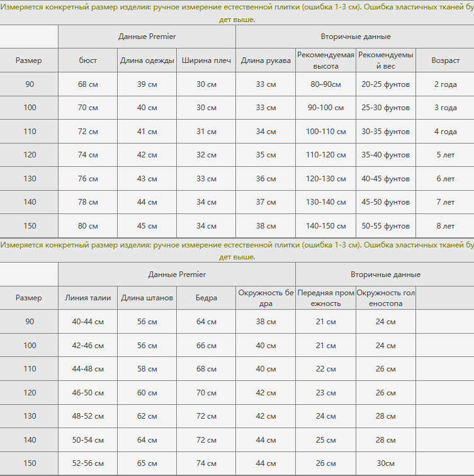Click the "Окружность бедра" header cell
The height and width of the screenshot is (476, 474).
point(266,298)
